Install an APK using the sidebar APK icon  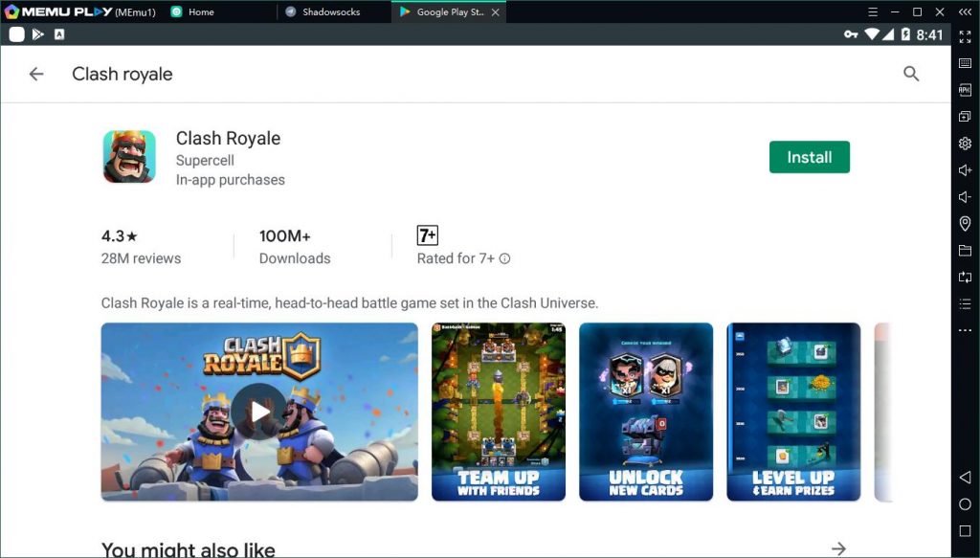point(965,90)
